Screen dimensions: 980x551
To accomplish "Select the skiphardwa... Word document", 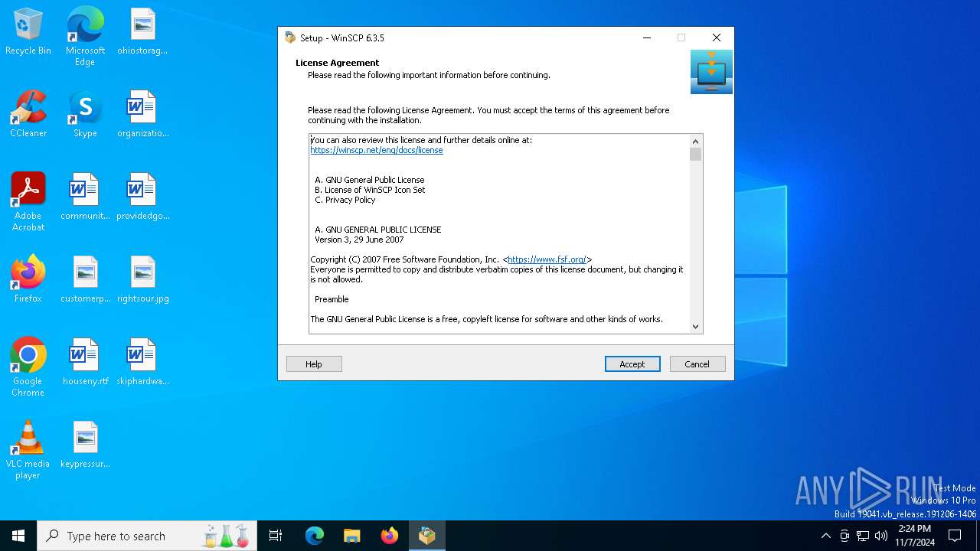I will [x=142, y=363].
